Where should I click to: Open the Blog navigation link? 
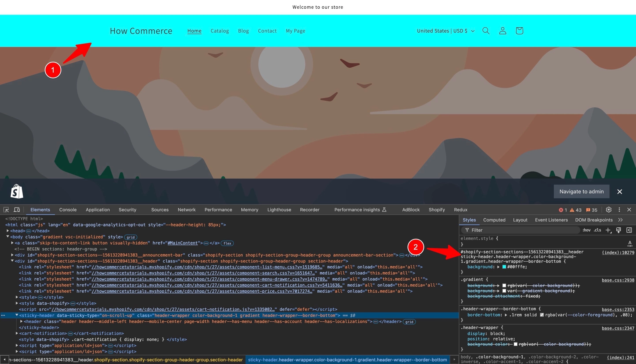(x=243, y=31)
